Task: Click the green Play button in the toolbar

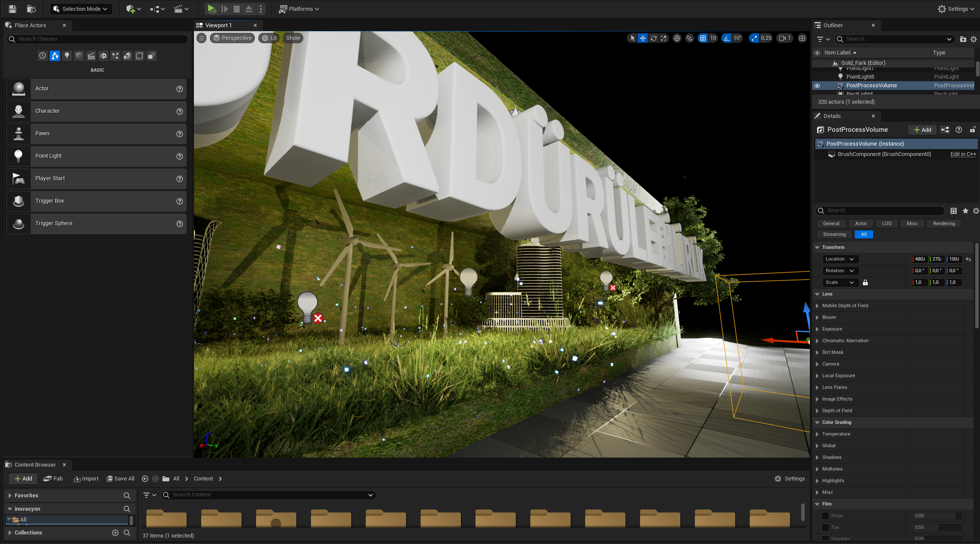Action: pos(211,9)
